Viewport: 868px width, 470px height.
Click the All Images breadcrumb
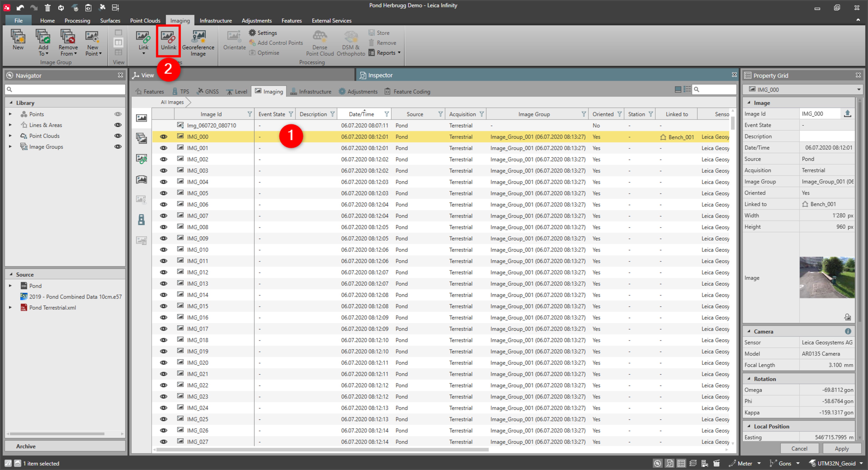pyautogui.click(x=172, y=102)
